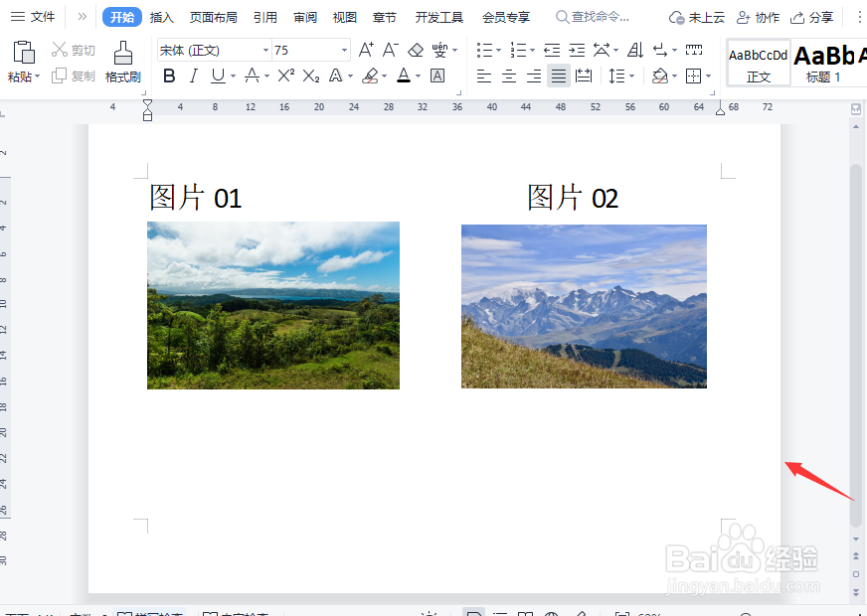867x616 pixels.
Task: Switch to the 视图 (View) tab
Action: click(344, 18)
